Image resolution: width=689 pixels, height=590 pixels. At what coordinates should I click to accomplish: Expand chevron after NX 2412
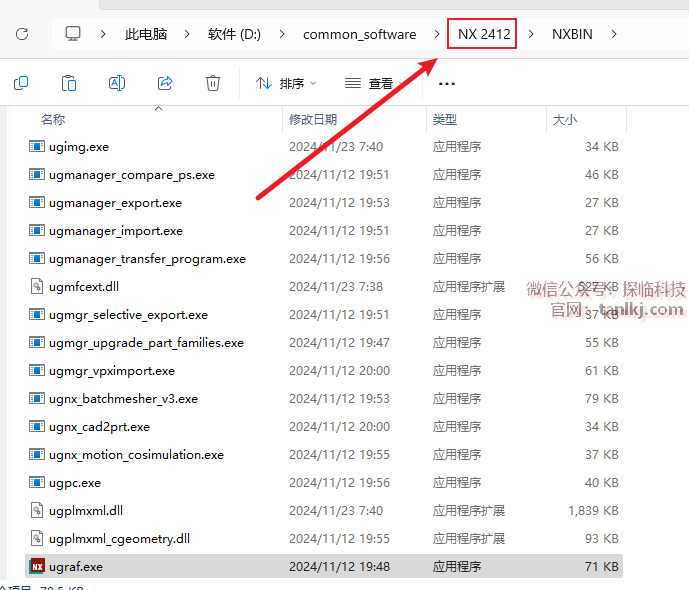tap(531, 34)
